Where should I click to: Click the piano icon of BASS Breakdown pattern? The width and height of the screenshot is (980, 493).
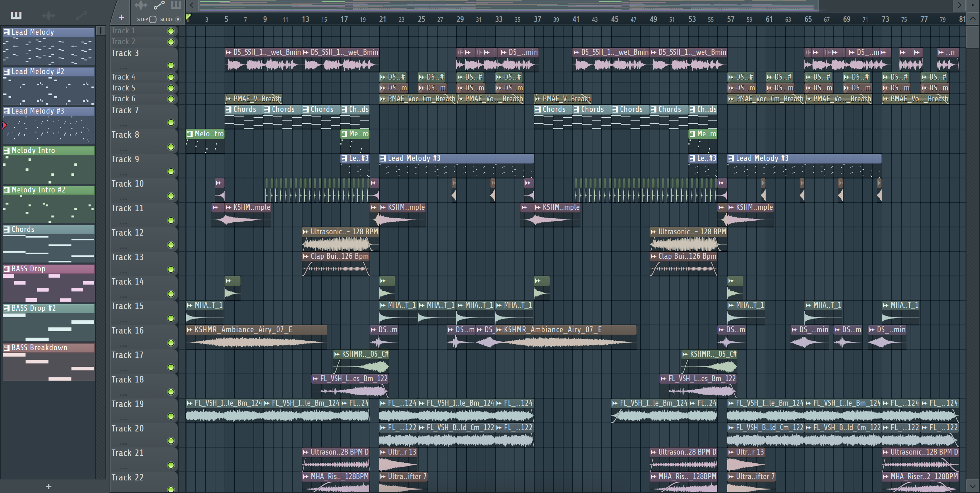click(6, 348)
